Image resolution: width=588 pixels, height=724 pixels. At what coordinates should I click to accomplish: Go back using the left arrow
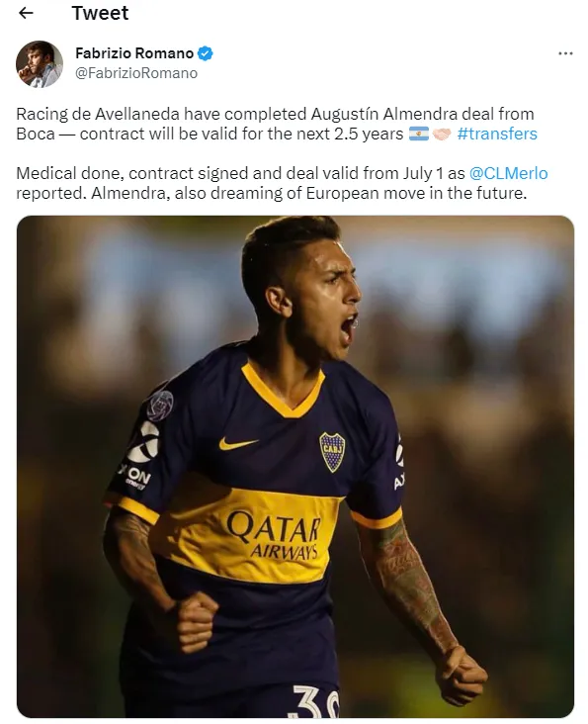26,13
